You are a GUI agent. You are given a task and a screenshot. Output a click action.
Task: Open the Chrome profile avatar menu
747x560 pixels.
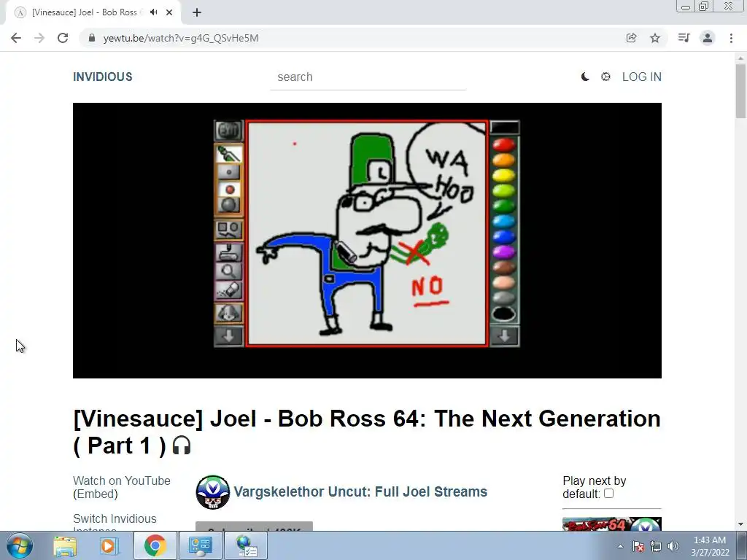tap(708, 38)
